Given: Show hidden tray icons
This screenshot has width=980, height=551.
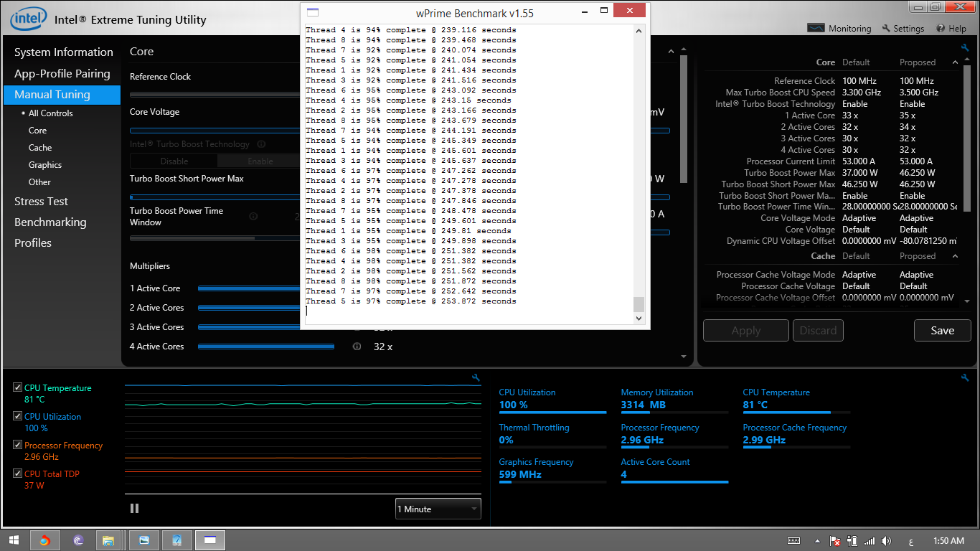Looking at the screenshot, I should click(817, 541).
